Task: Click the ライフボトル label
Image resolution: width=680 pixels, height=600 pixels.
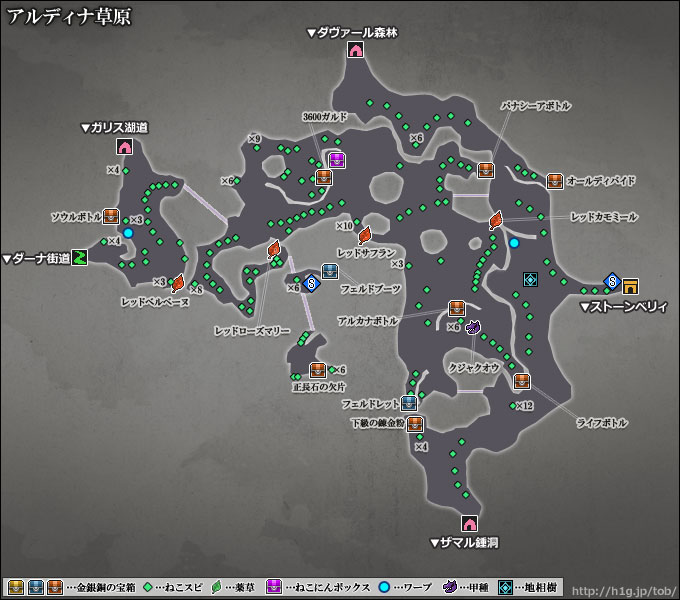Action: click(602, 423)
